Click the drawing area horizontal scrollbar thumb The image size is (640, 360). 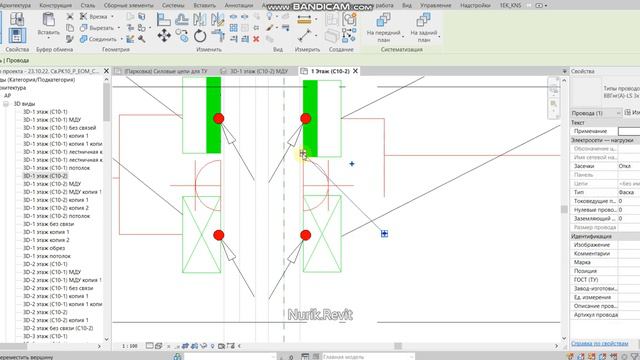pos(398,346)
